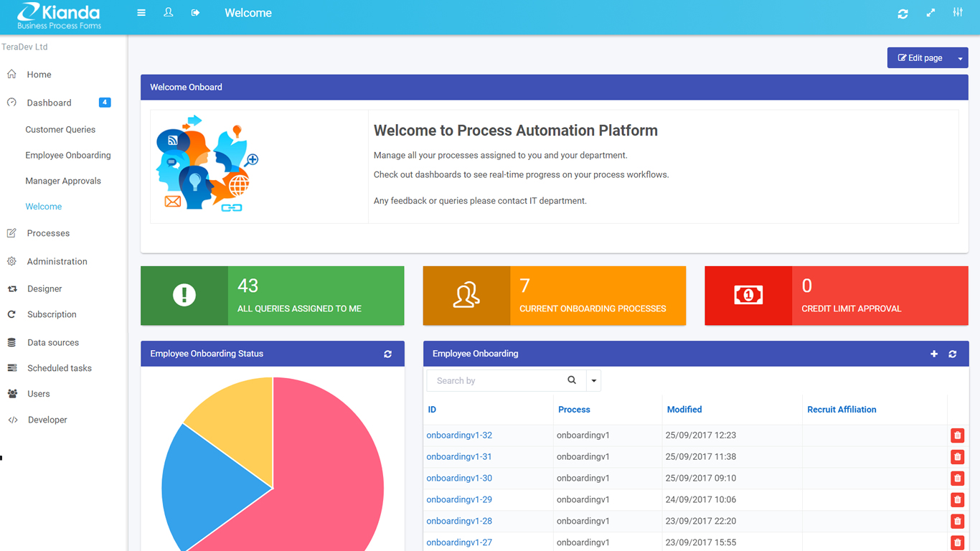
Task: Click people icon on onboarding tile
Action: pos(466,295)
